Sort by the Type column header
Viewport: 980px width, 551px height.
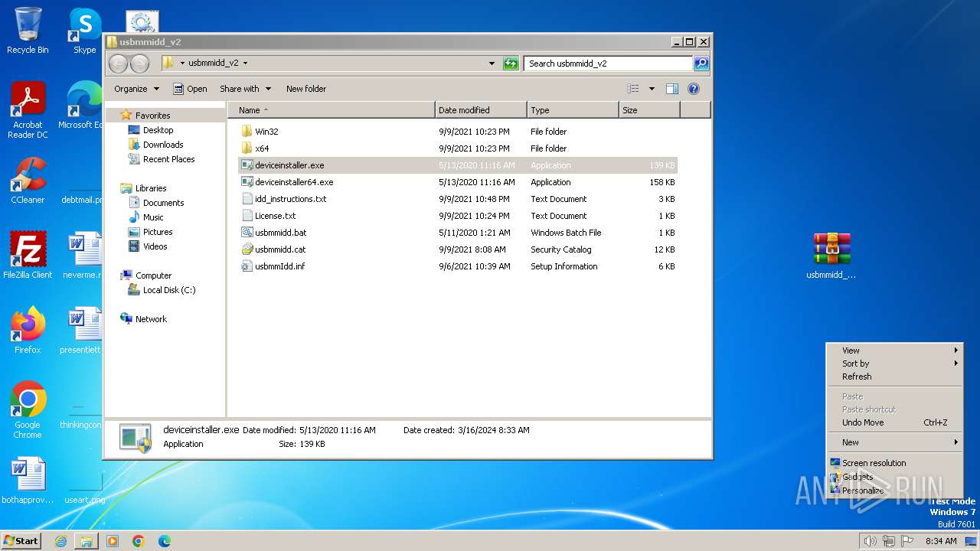pyautogui.click(x=573, y=110)
